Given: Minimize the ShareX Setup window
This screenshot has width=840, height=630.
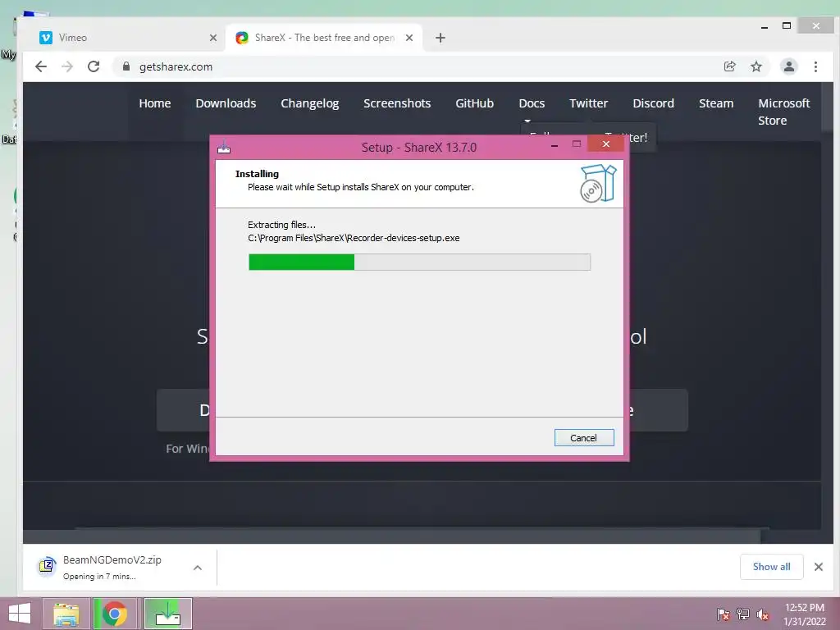Looking at the screenshot, I should 555,144.
